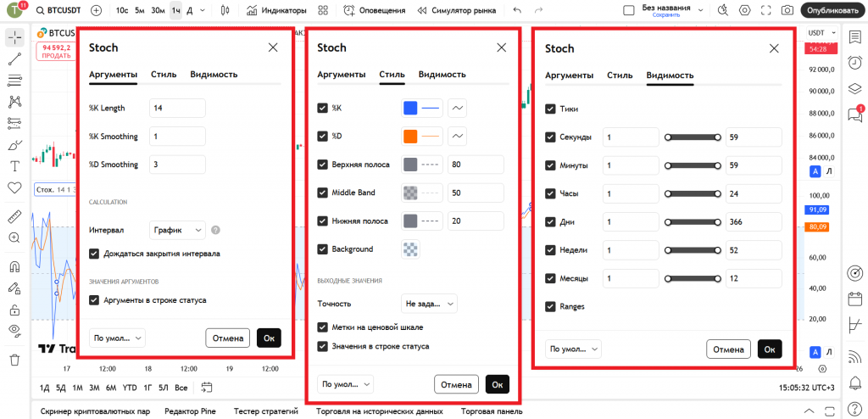The width and height of the screenshot is (868, 419).
Task: Open defaults dropdown in Visibility dialog
Action: (573, 349)
